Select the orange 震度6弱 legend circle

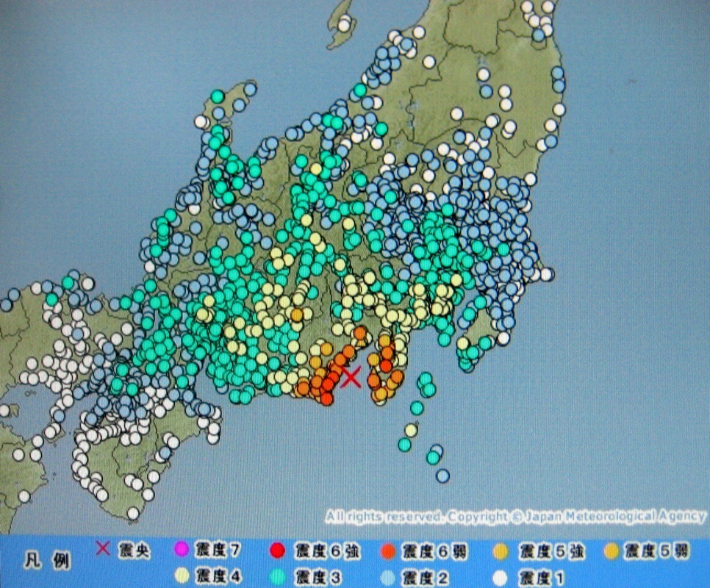click(x=388, y=552)
